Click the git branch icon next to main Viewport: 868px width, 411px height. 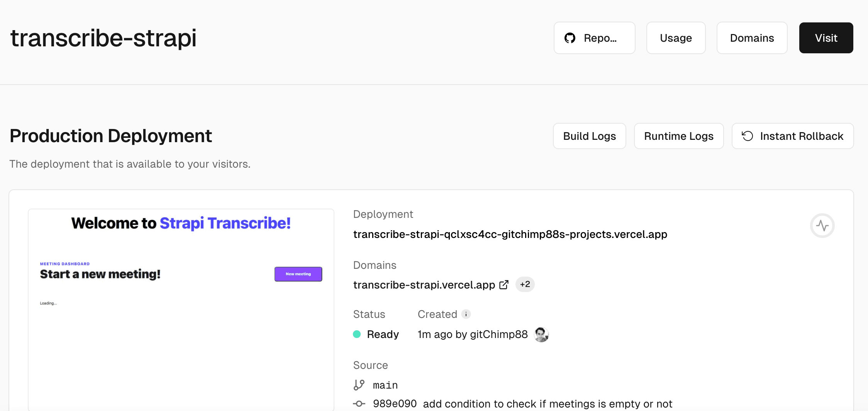359,385
